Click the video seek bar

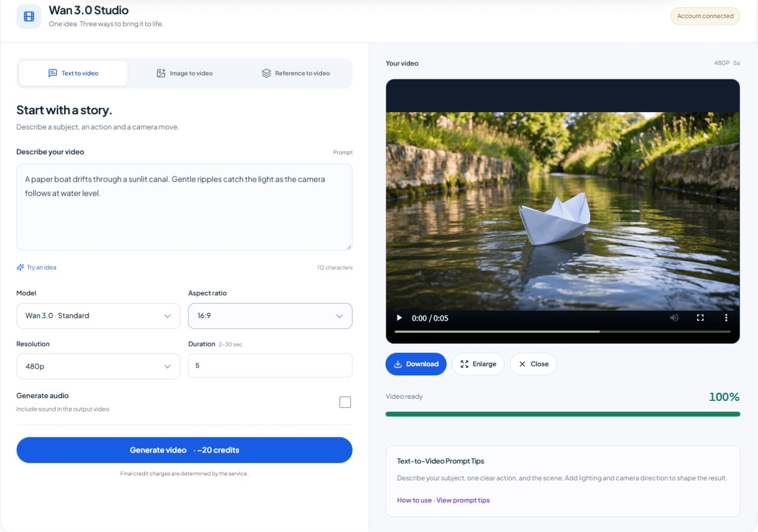[563, 331]
